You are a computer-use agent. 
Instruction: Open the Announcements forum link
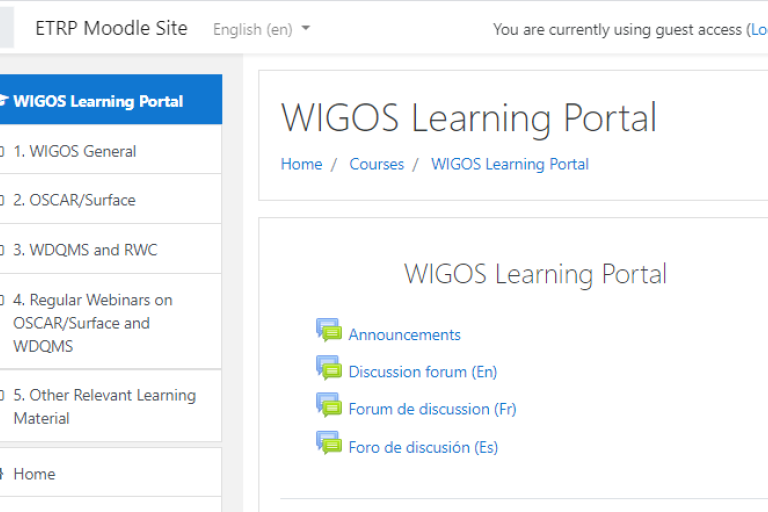pyautogui.click(x=404, y=335)
